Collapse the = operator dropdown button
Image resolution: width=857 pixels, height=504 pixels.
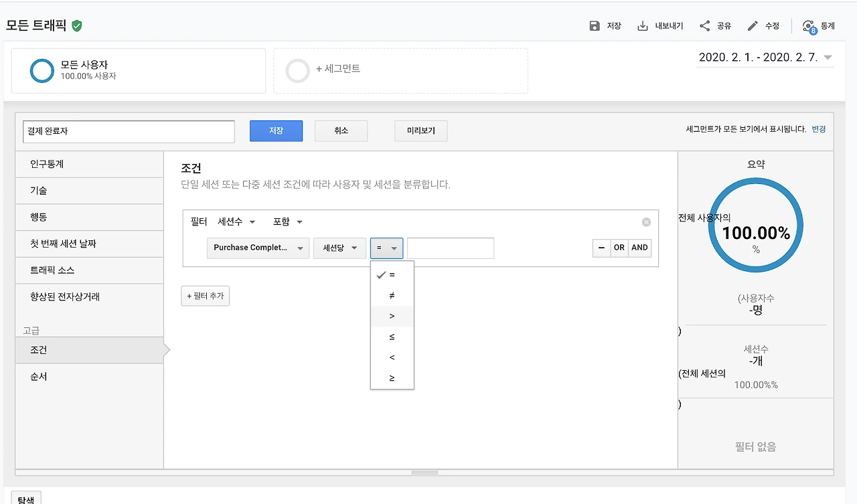tap(387, 248)
